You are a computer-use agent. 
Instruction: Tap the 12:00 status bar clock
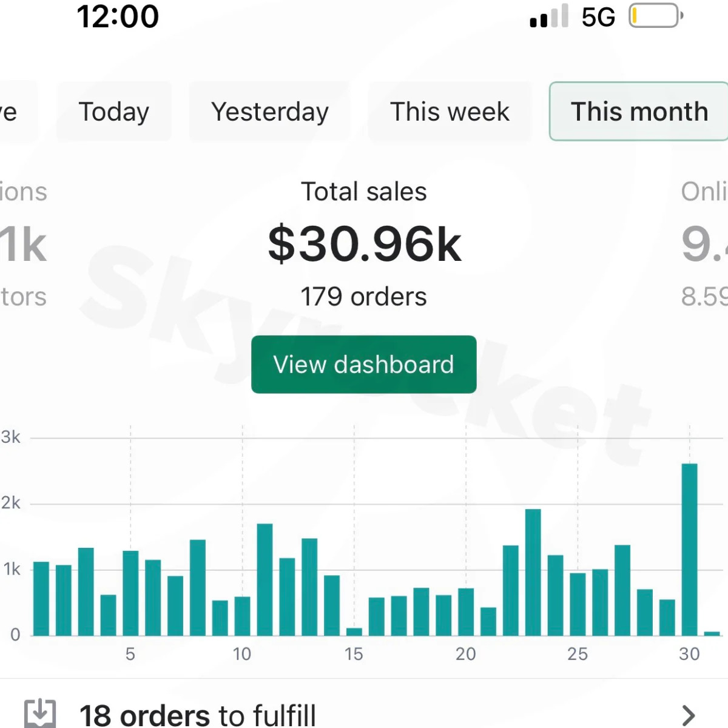118,16
